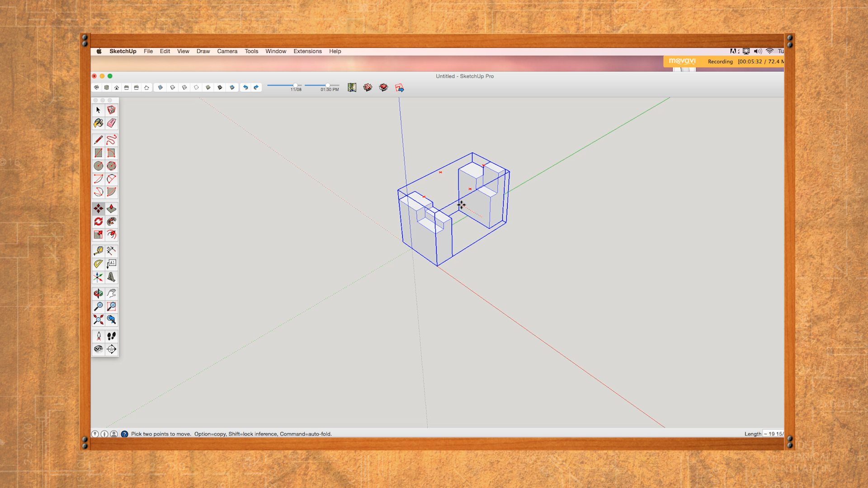Select the Rectangle tool
868x488 pixels.
tap(98, 153)
